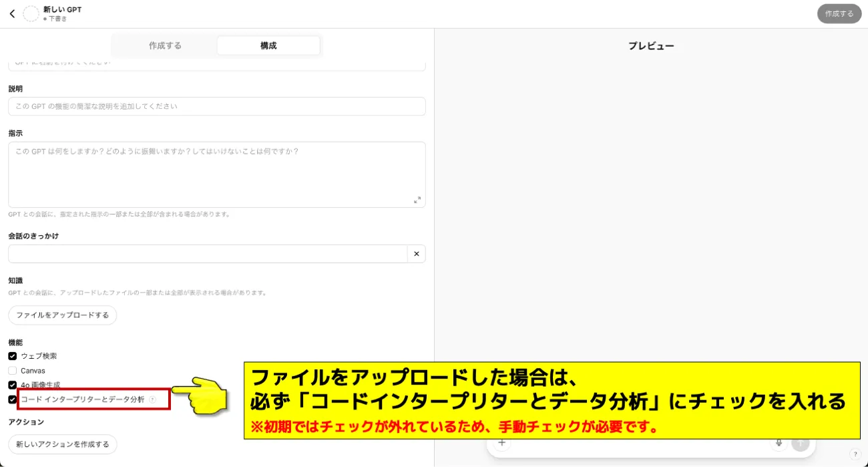Toggle コードインタープリターとデータ分析 off
This screenshot has height=467, width=868.
tap(11, 399)
